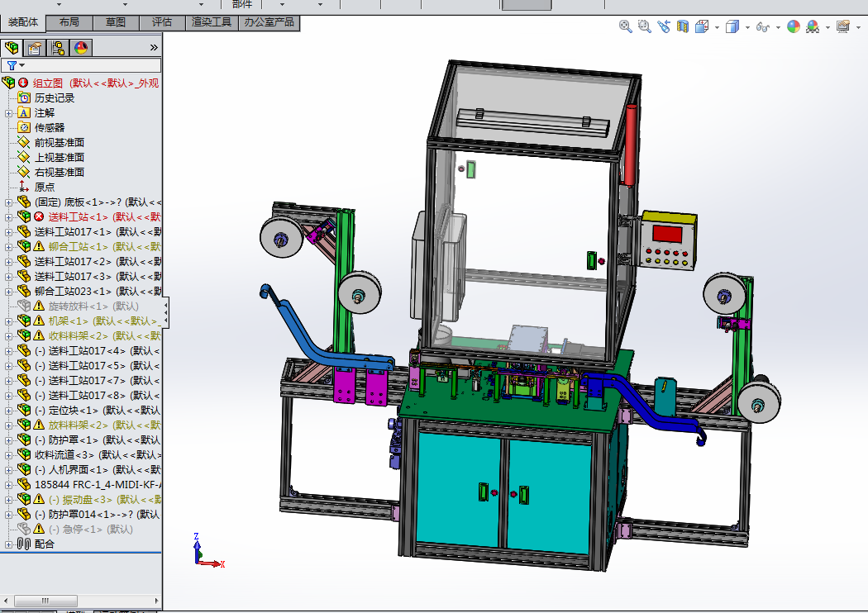This screenshot has height=613, width=868.
Task: Switch to the 评估 tab
Action: click(x=162, y=22)
